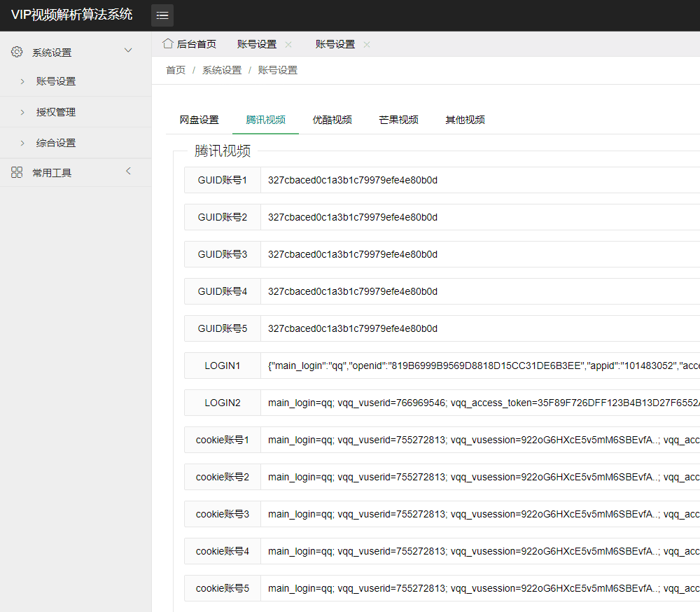
Task: Click the cookie账号2 input field
Action: click(480, 477)
